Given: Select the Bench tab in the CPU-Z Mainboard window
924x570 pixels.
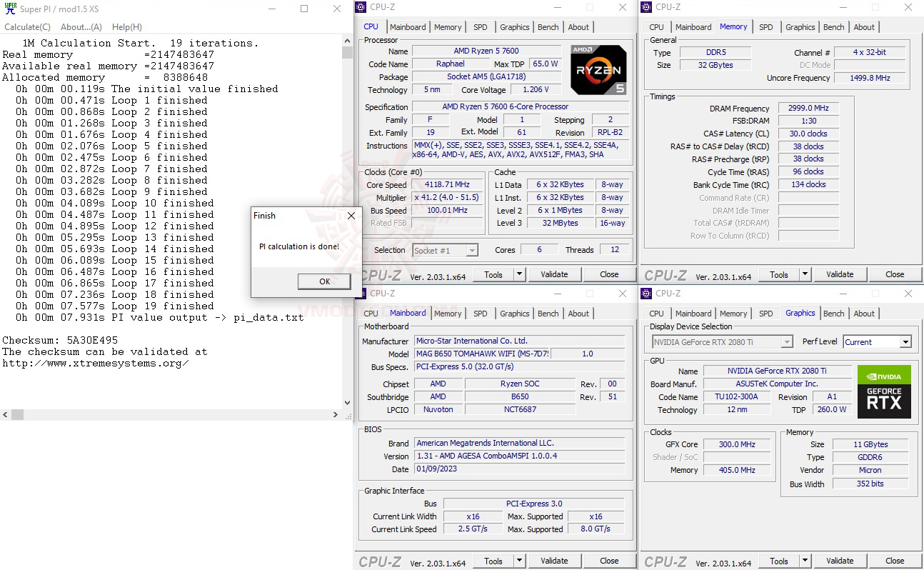Looking at the screenshot, I should 548,314.
